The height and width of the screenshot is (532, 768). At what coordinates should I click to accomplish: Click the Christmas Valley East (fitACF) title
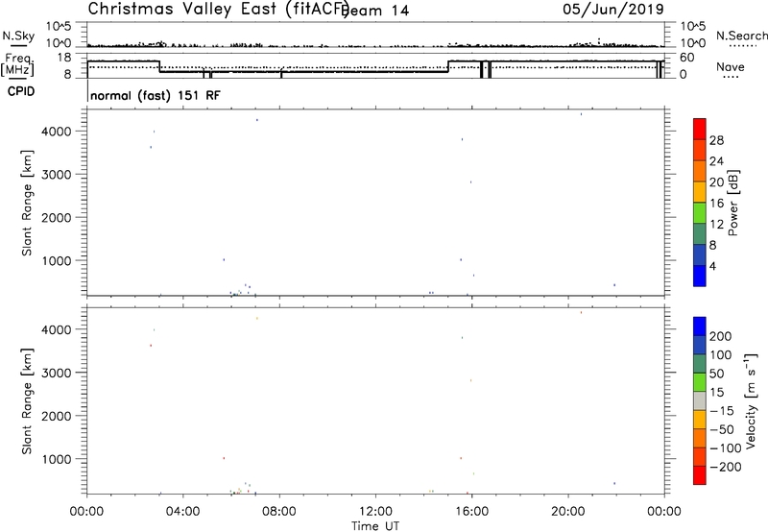click(x=218, y=9)
